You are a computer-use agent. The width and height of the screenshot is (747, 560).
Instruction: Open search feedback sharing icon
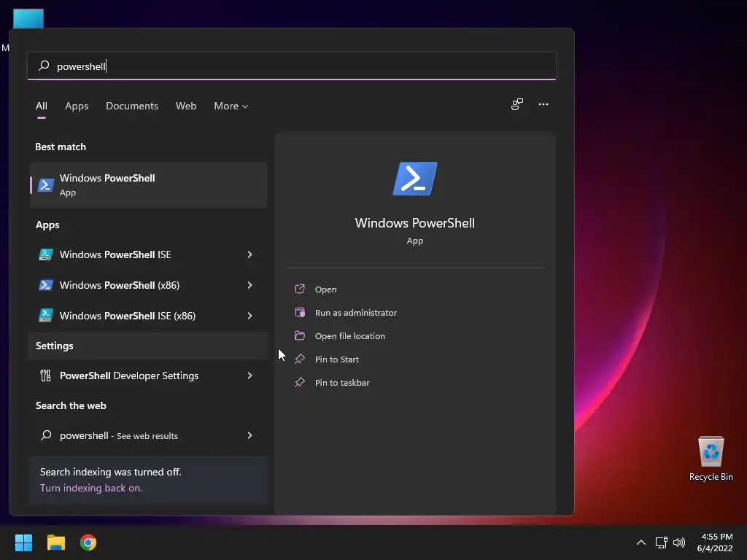[517, 104]
